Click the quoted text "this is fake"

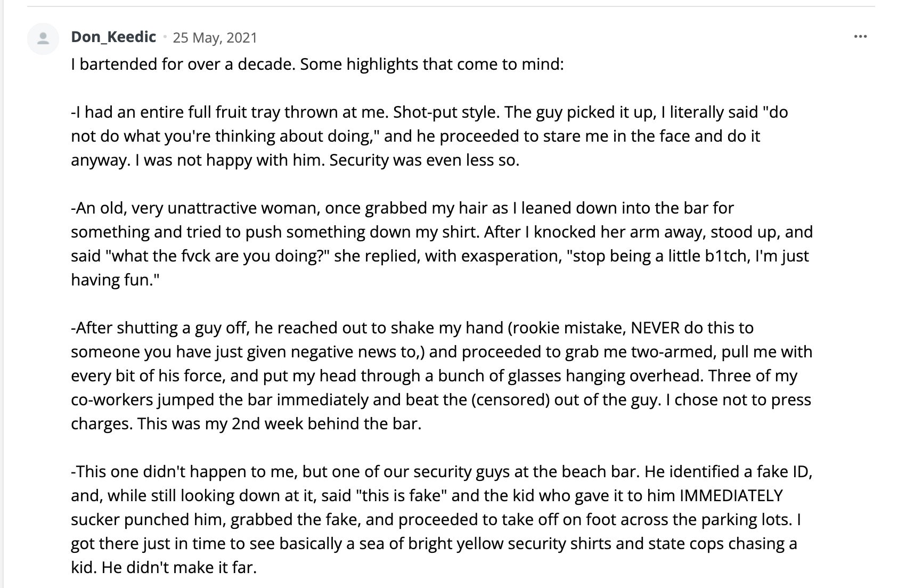pyautogui.click(x=404, y=496)
